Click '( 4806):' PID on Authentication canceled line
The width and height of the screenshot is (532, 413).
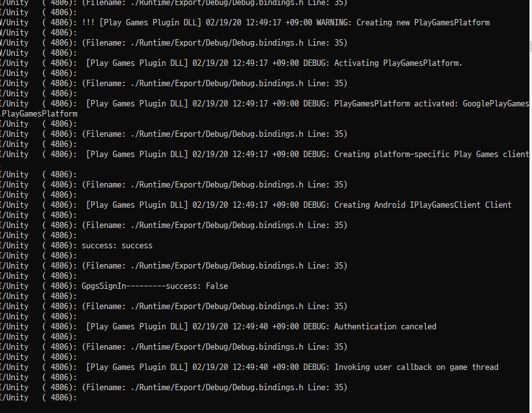coord(60,327)
